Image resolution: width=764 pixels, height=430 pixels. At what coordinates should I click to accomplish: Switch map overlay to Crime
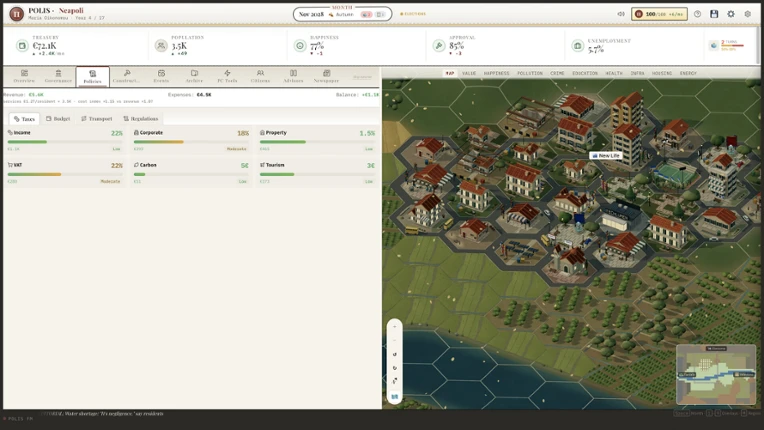point(557,73)
